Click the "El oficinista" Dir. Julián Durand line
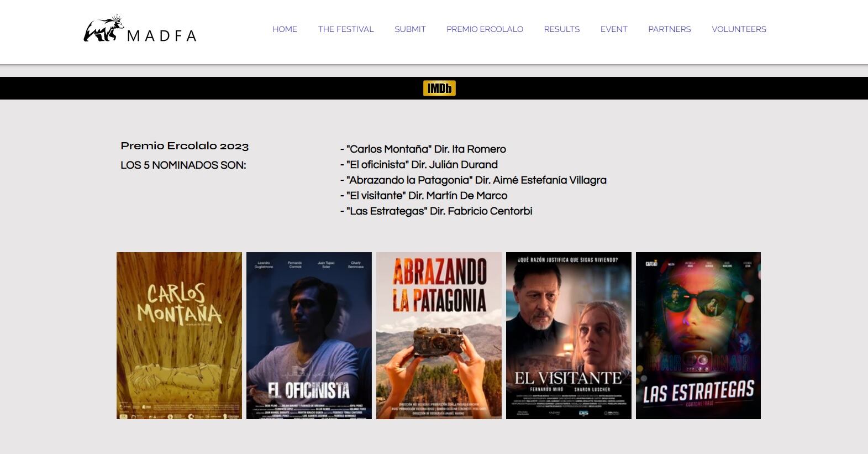Screen dimensions: 868x454 tap(419, 165)
